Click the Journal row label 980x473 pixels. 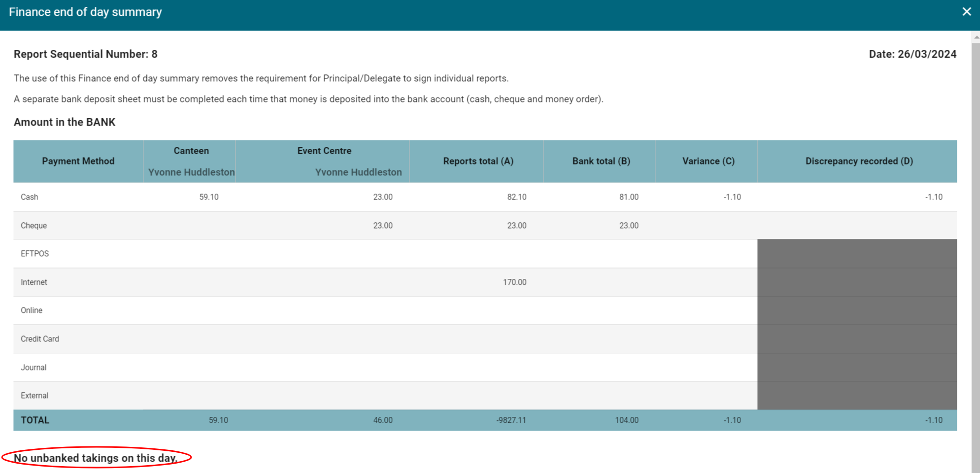pos(34,368)
